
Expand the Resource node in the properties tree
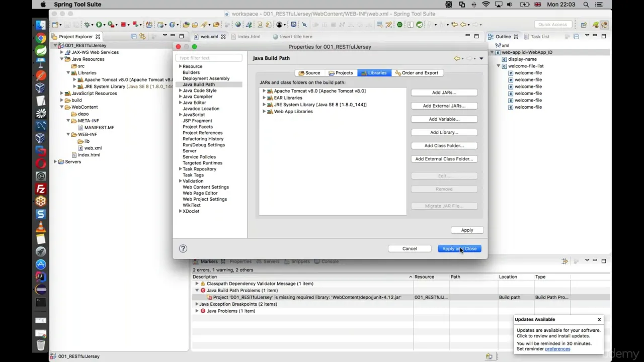tap(180, 66)
